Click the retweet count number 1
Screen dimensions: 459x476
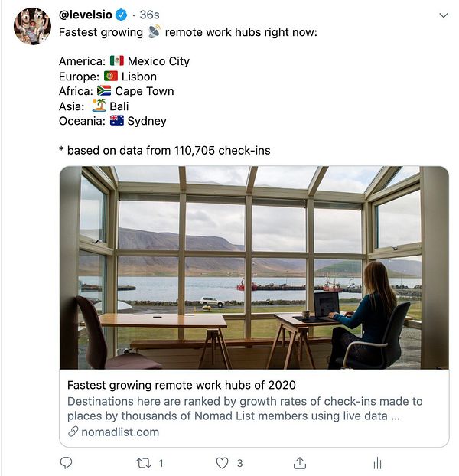pyautogui.click(x=161, y=463)
